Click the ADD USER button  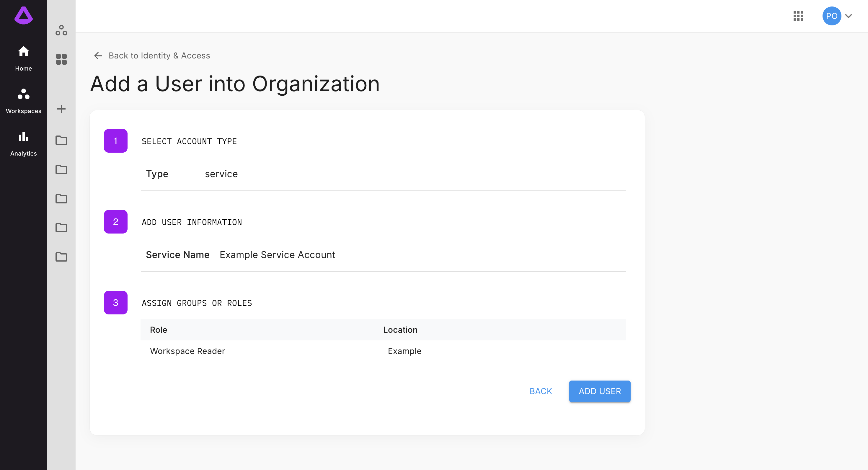tap(600, 391)
